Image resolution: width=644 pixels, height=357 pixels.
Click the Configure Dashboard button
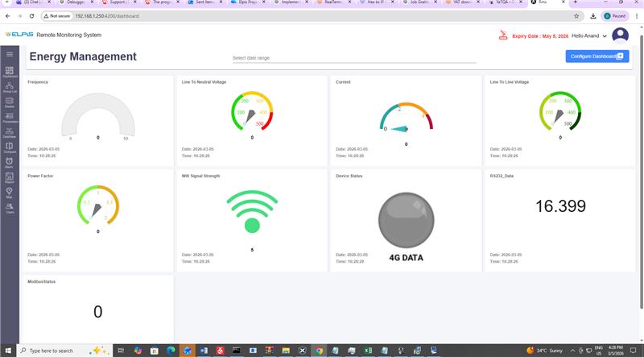597,56
